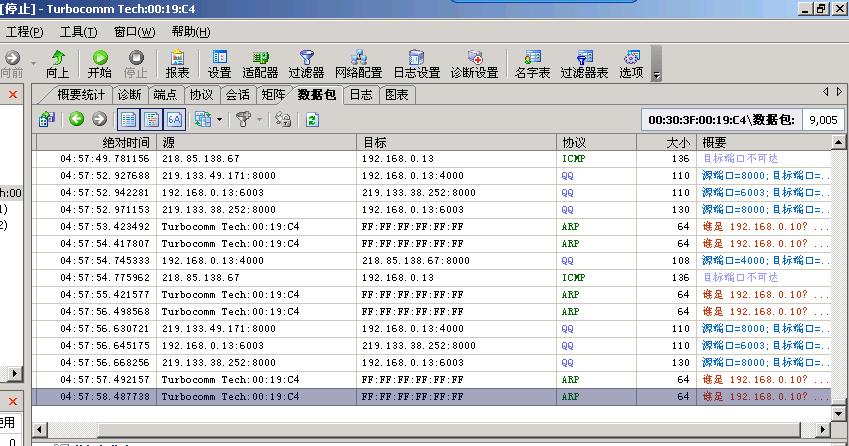Switch to the 概要统计 tab
849x446 pixels.
point(81,95)
